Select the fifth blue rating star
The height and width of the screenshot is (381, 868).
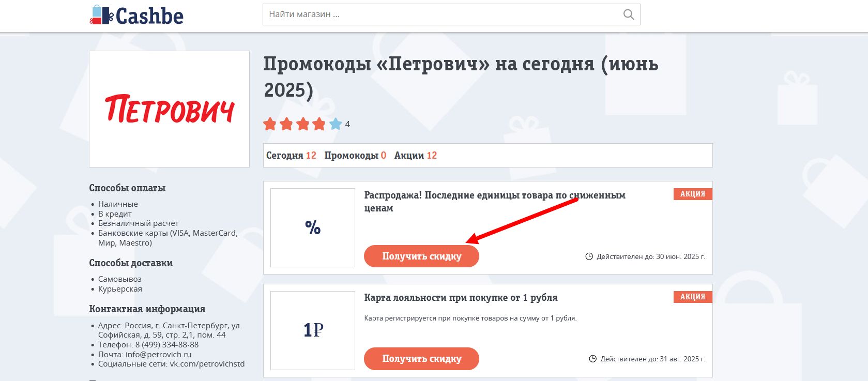pyautogui.click(x=336, y=124)
